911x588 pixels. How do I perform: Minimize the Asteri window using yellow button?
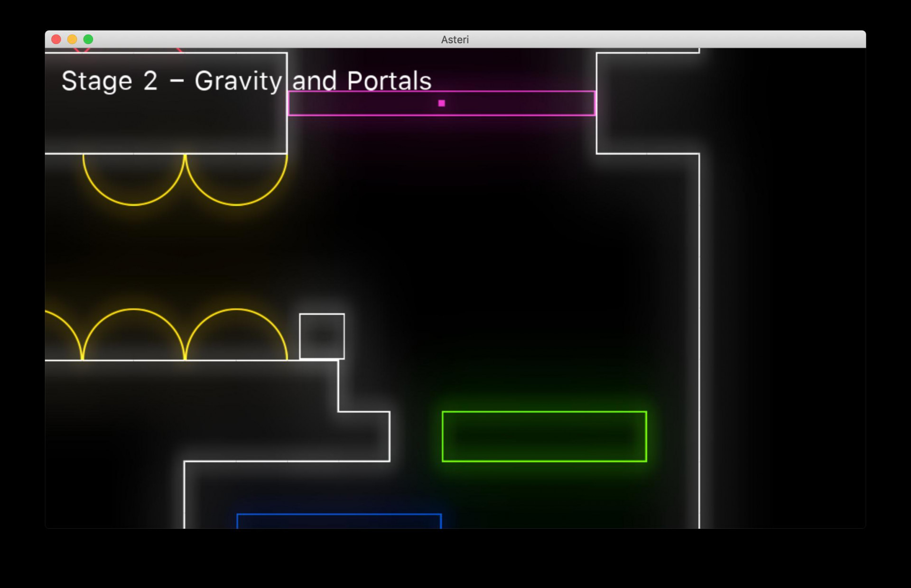click(72, 39)
